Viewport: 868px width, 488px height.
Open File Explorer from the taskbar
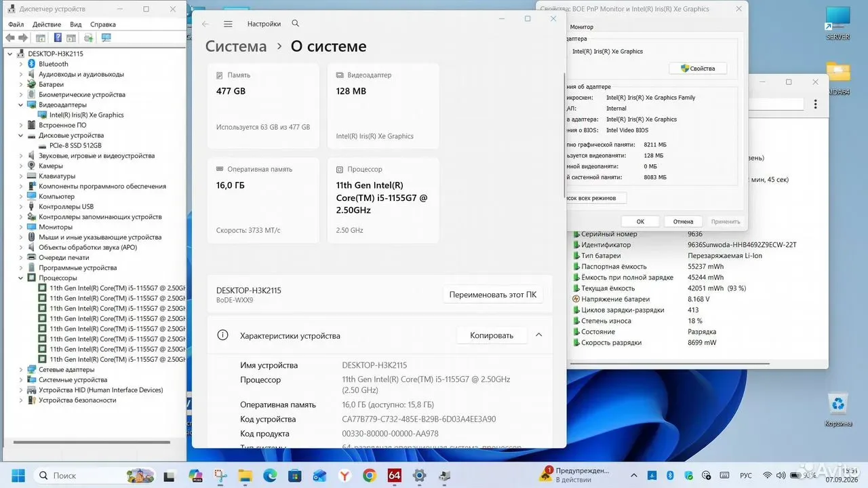coord(245,476)
